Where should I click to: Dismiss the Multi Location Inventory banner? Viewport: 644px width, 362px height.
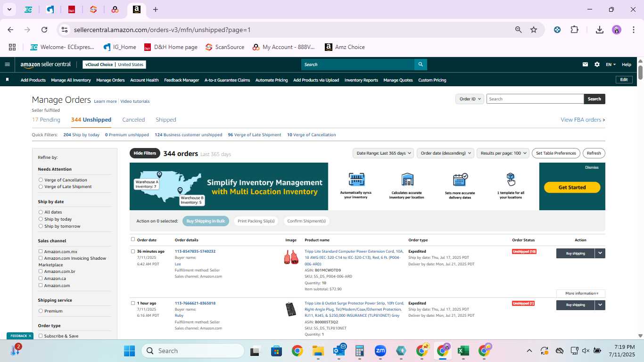coord(592,167)
